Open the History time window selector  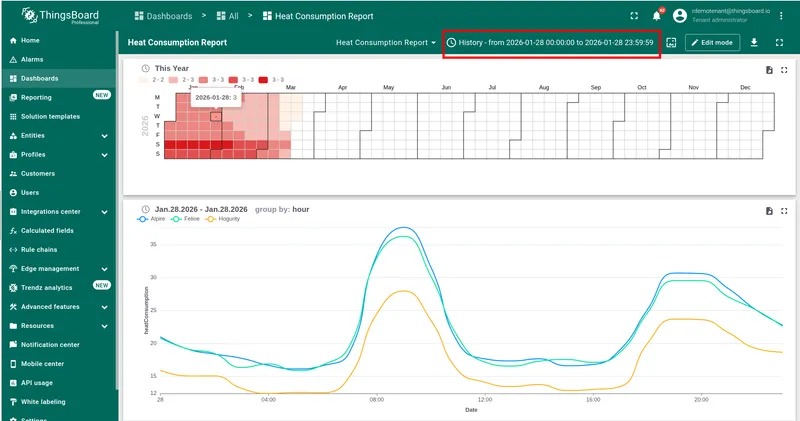550,43
